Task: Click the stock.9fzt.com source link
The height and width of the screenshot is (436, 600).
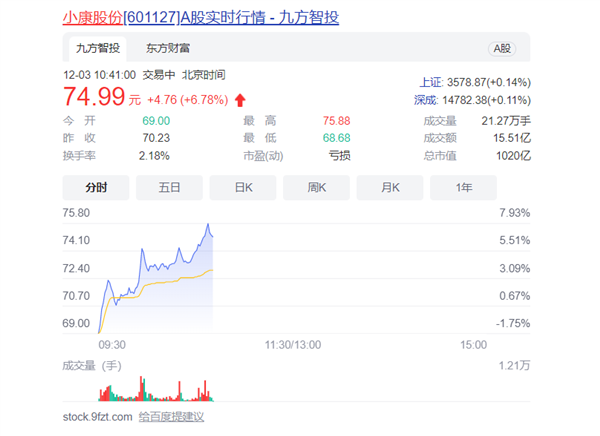Action: [96, 416]
